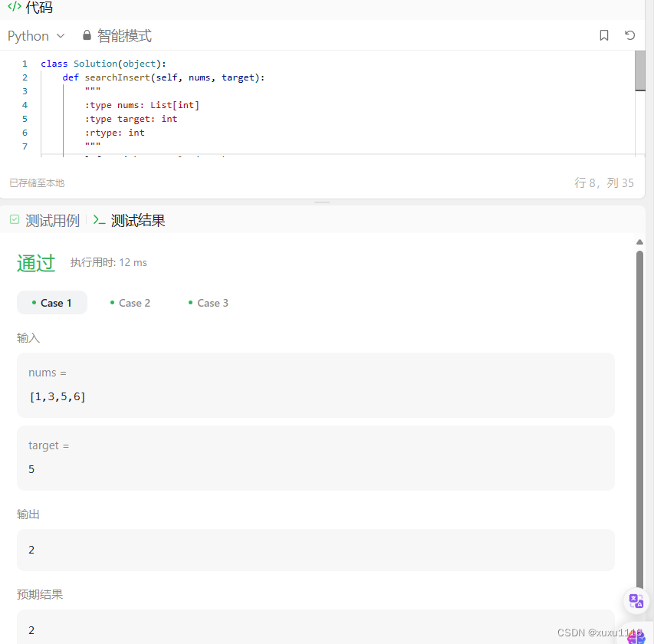654x644 pixels.
Task: Click the target value 5
Action: pos(31,469)
